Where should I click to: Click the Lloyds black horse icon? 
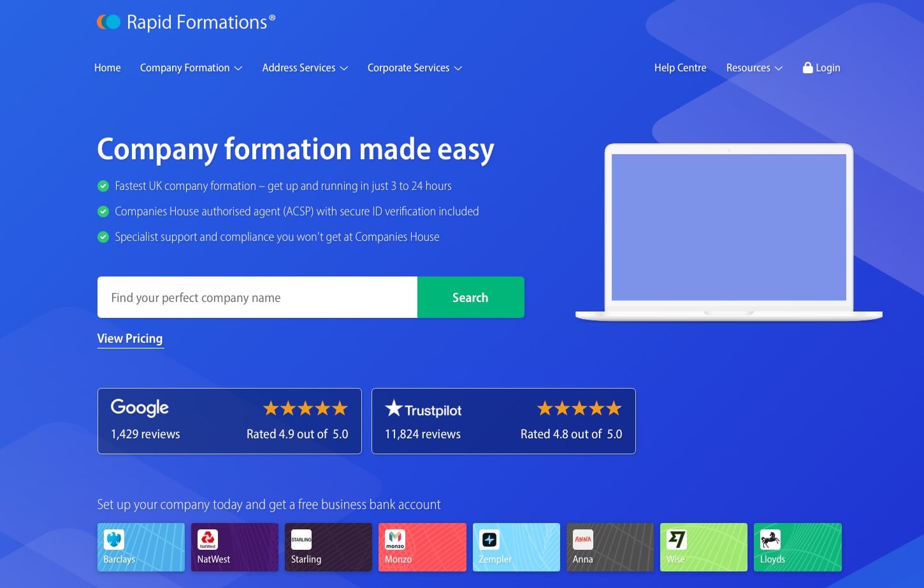click(x=770, y=540)
